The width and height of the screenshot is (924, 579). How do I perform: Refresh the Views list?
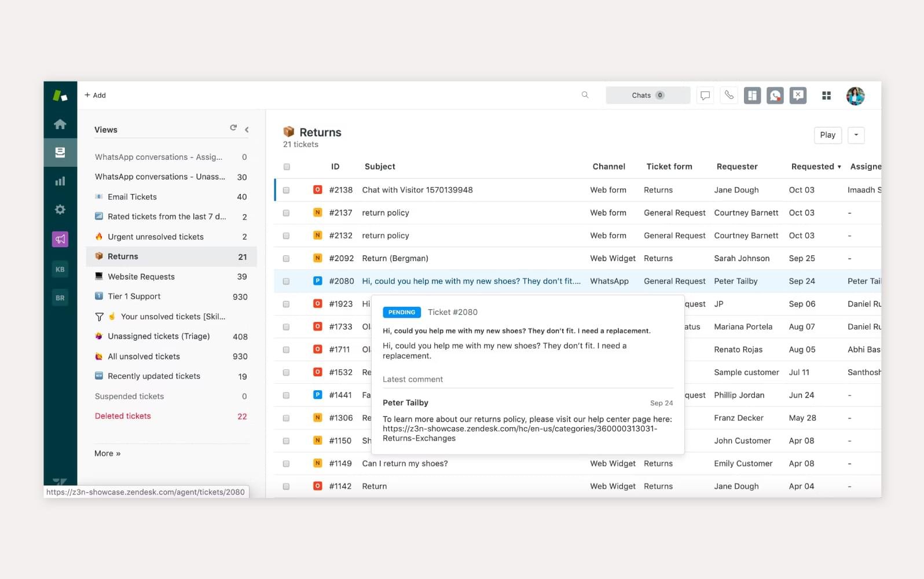(x=233, y=128)
